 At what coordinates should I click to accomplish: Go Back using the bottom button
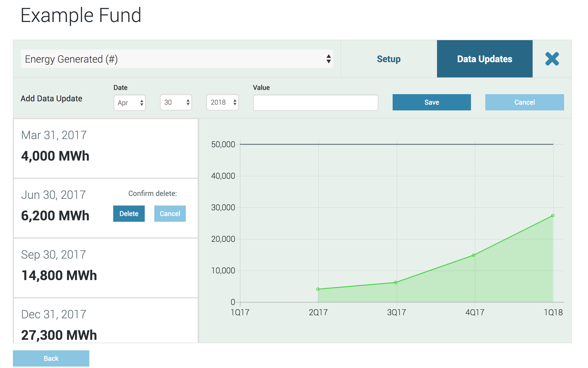pos(51,358)
